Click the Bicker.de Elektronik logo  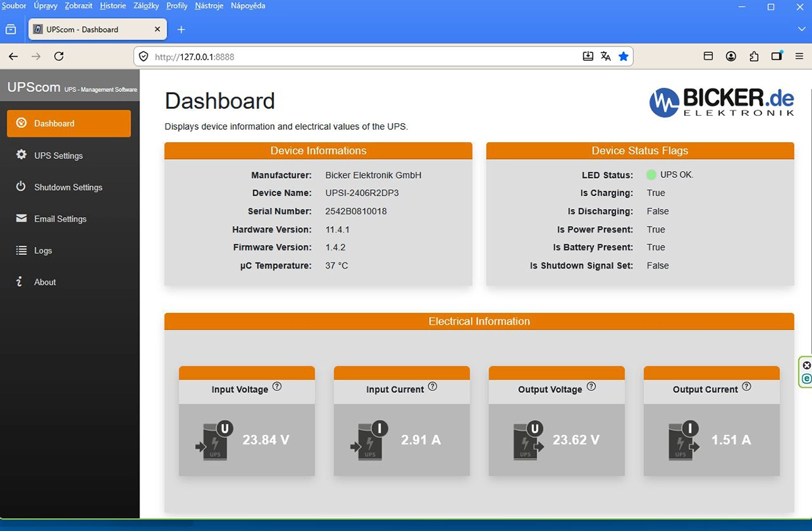coord(721,102)
